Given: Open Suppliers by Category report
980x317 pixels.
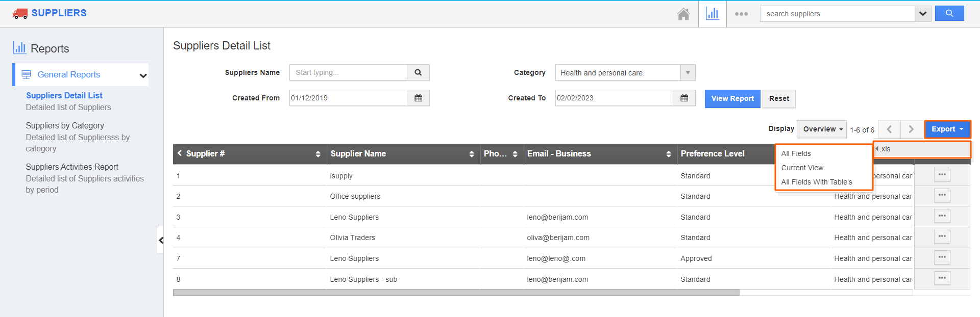Looking at the screenshot, I should click(65, 125).
